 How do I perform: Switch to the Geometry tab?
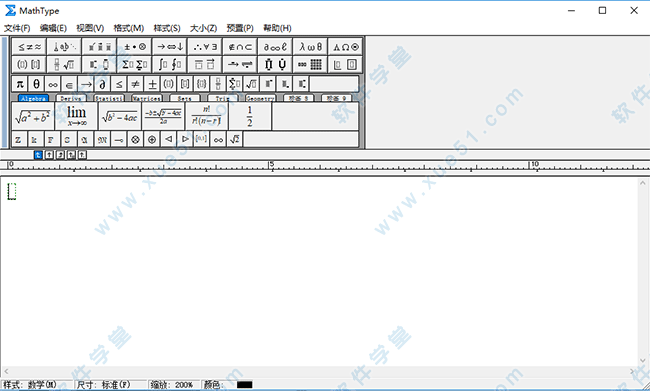click(x=260, y=98)
